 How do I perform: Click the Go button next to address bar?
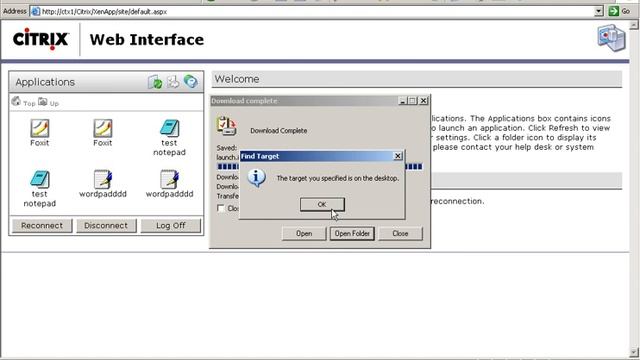pyautogui.click(x=620, y=11)
